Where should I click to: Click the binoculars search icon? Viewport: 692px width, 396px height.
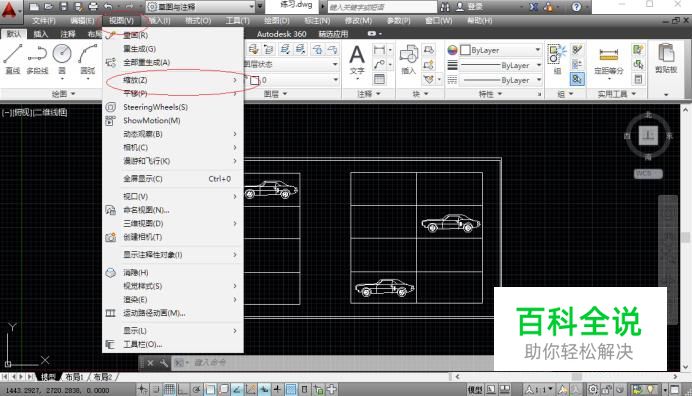coord(445,7)
